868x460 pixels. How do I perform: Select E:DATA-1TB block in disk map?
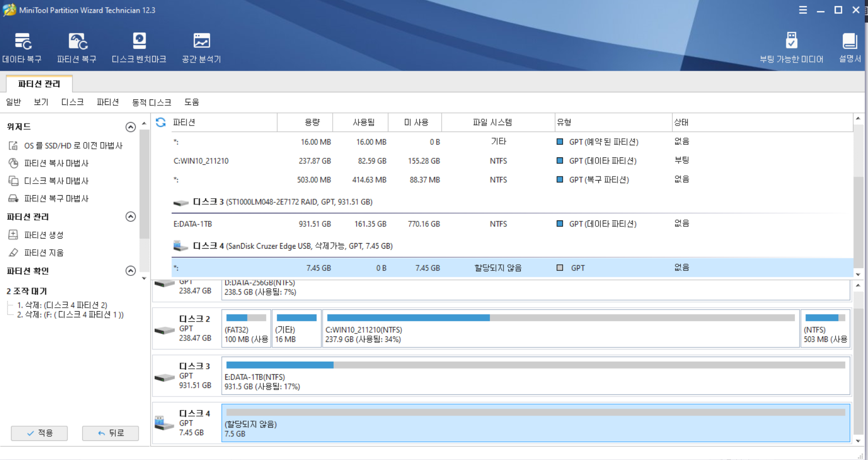point(536,376)
